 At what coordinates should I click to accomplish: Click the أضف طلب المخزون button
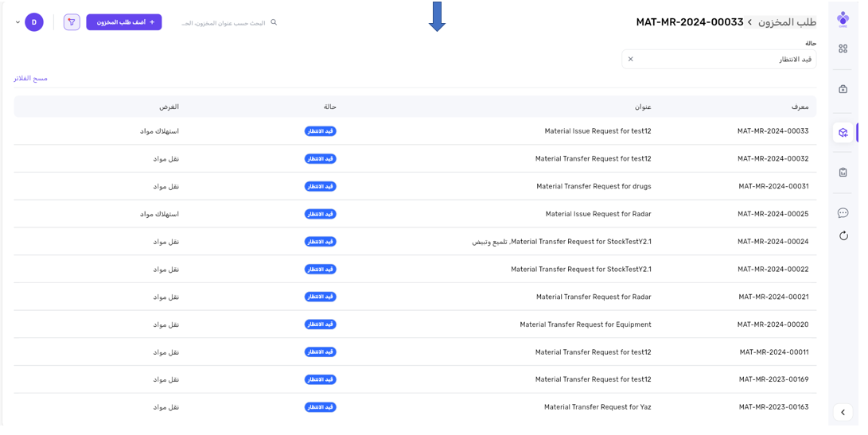click(124, 22)
